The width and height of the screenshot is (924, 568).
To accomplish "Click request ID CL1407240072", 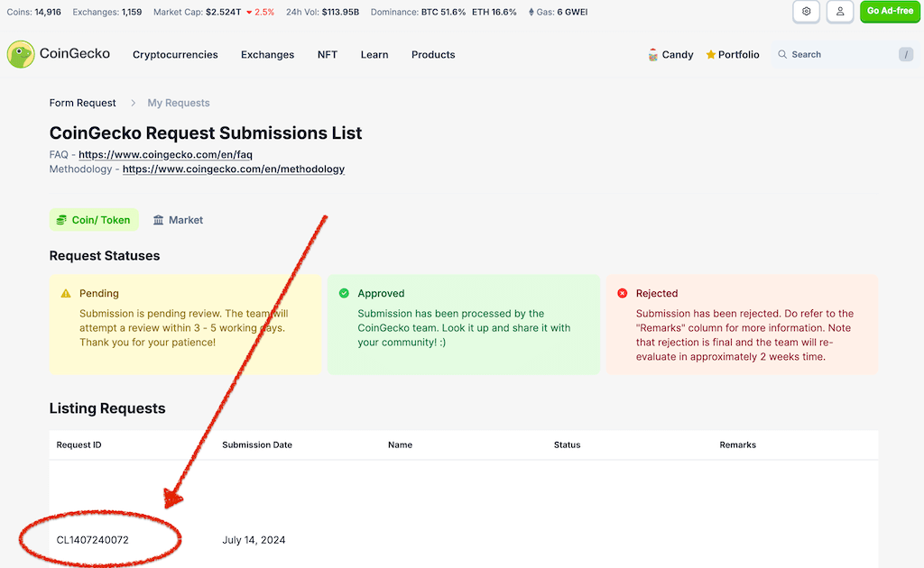I will [x=93, y=540].
